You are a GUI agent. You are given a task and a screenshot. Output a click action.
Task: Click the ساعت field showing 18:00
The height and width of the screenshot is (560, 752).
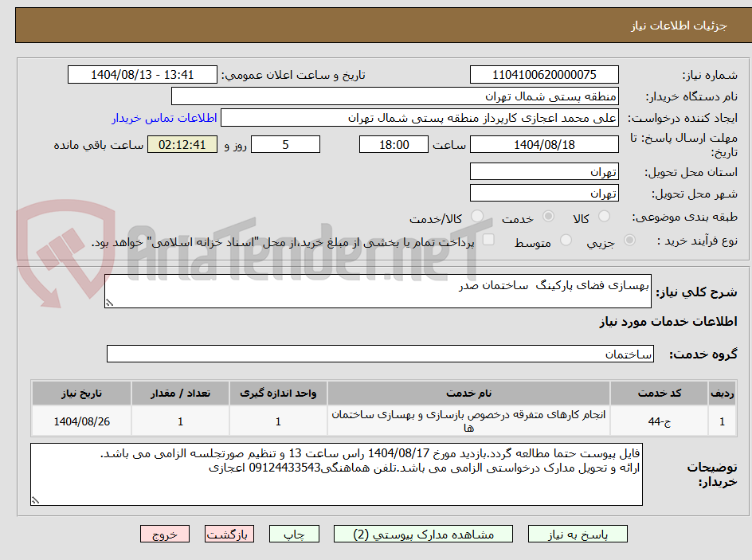point(394,144)
